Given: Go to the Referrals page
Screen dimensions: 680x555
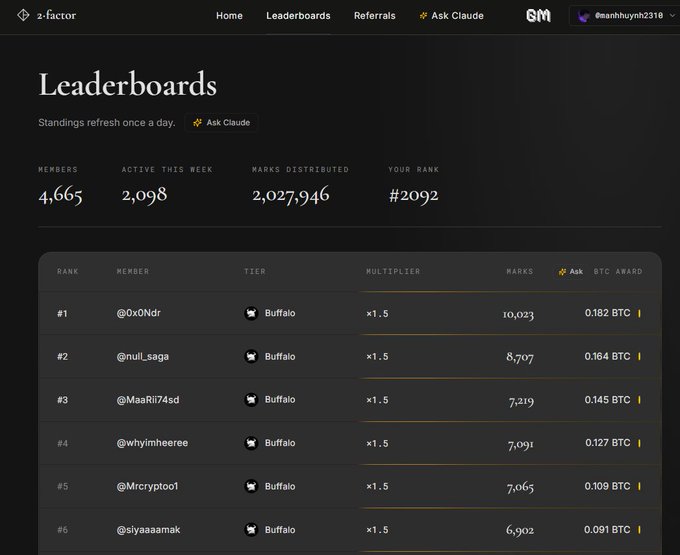Looking at the screenshot, I should pyautogui.click(x=375, y=16).
